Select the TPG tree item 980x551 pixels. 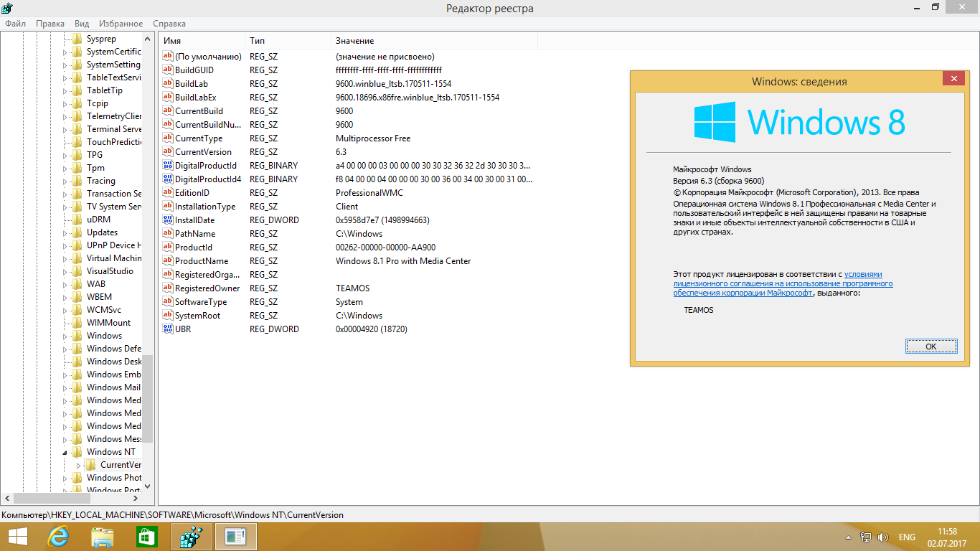click(x=95, y=155)
